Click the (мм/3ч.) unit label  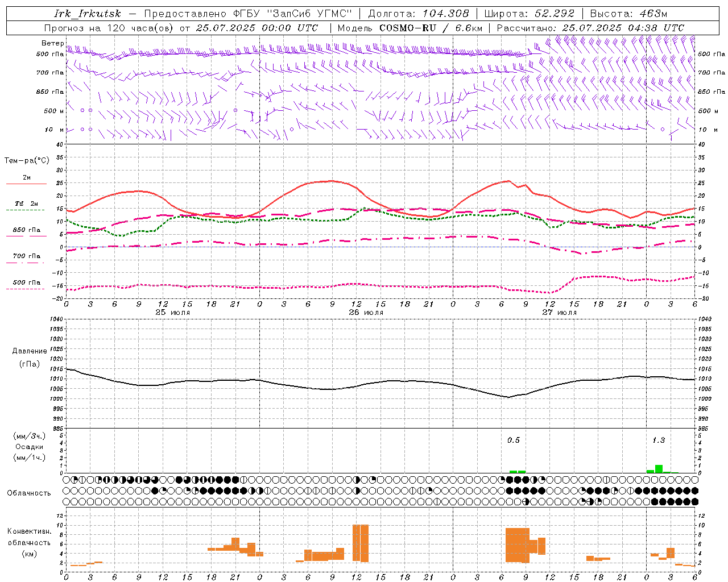pos(29,436)
